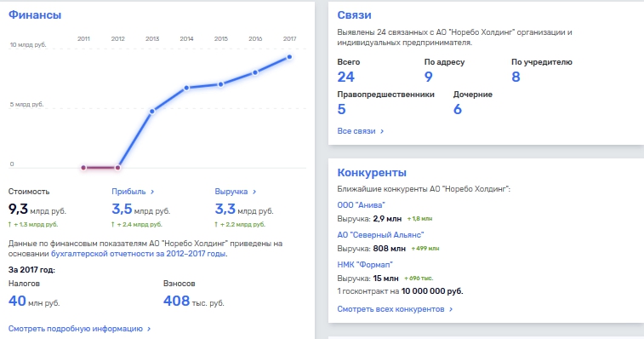Viewport: 644px width, 339px height.
Task: Click the chevron arrow next to Прибыль
Action: (x=152, y=192)
